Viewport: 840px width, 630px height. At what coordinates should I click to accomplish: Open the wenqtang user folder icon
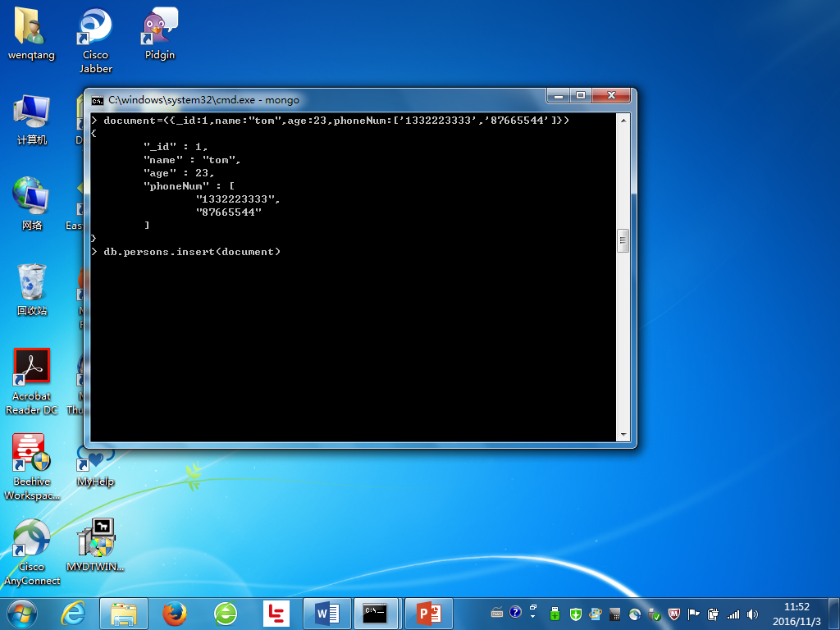coord(31,33)
